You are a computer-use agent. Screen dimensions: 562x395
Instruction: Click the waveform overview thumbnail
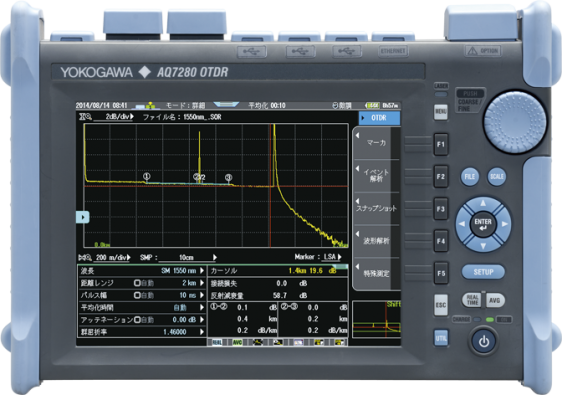pyautogui.click(x=376, y=319)
